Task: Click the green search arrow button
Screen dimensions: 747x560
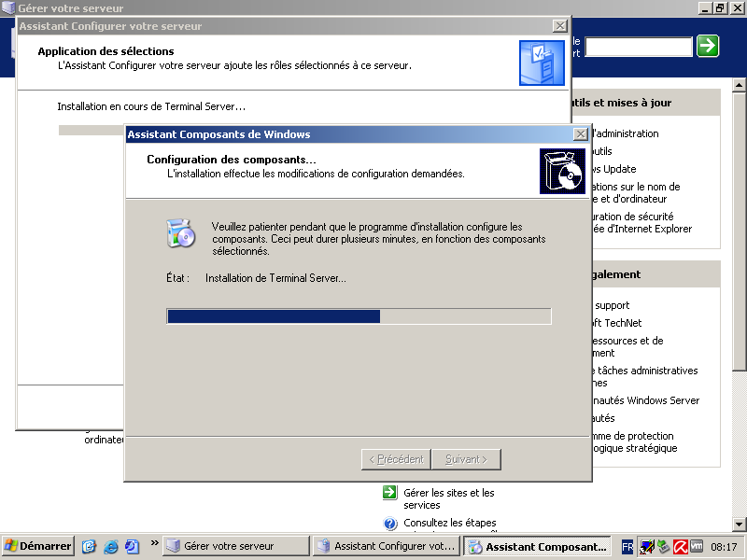Action: point(708,46)
